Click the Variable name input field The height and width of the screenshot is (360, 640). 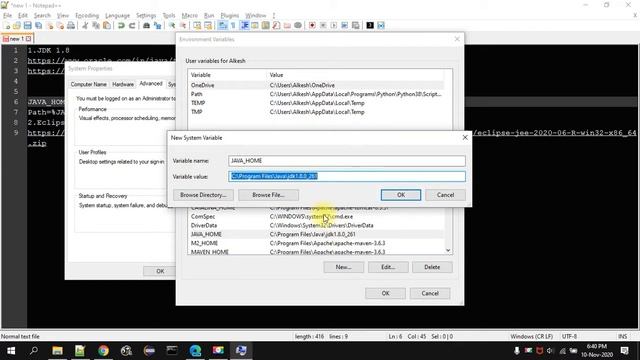click(x=347, y=161)
